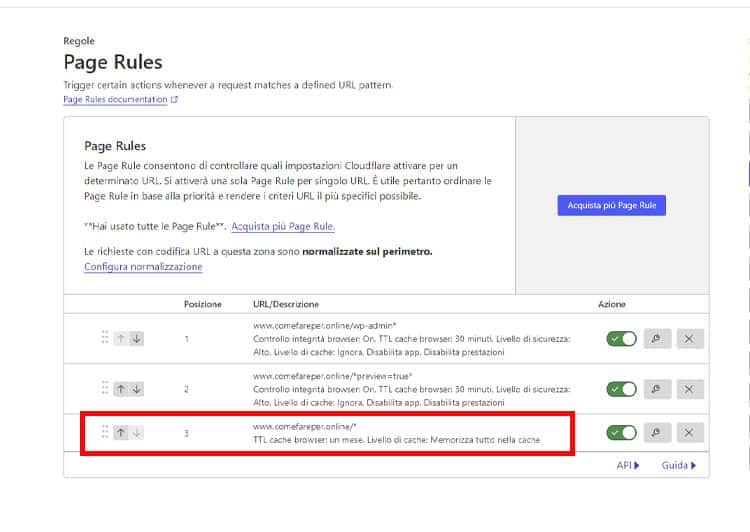Viewport: 750px width, 532px height.
Task: Disable the wp-admin page rule toggle
Action: (x=621, y=338)
